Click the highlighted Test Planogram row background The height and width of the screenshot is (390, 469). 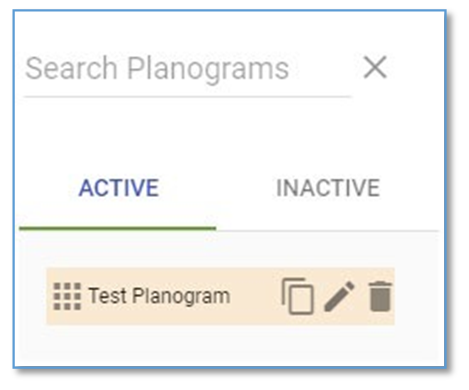tap(220, 296)
